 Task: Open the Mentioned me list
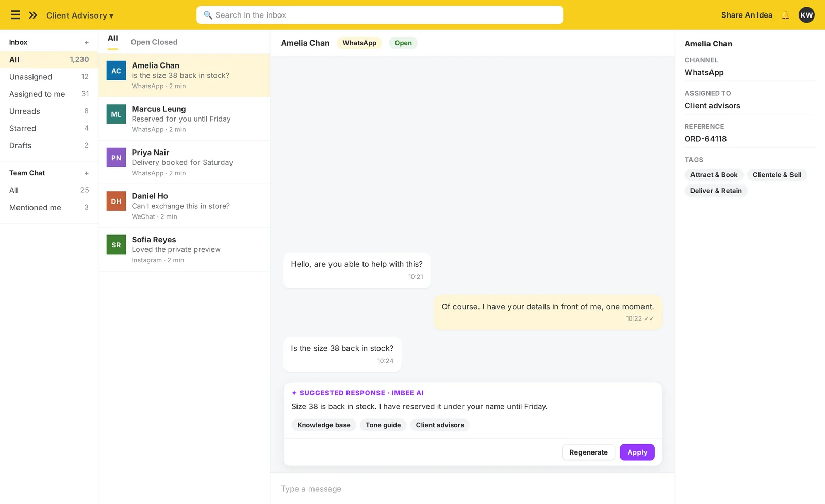tap(49, 207)
